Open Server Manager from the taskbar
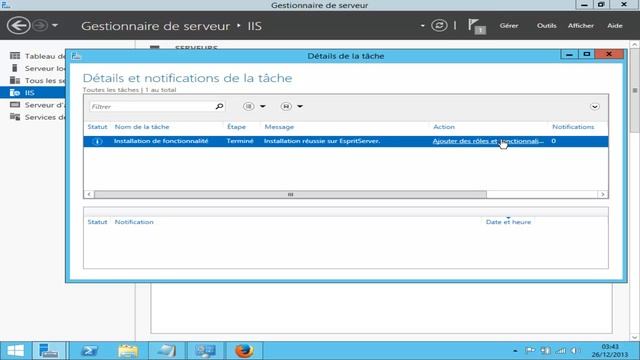 point(49,351)
